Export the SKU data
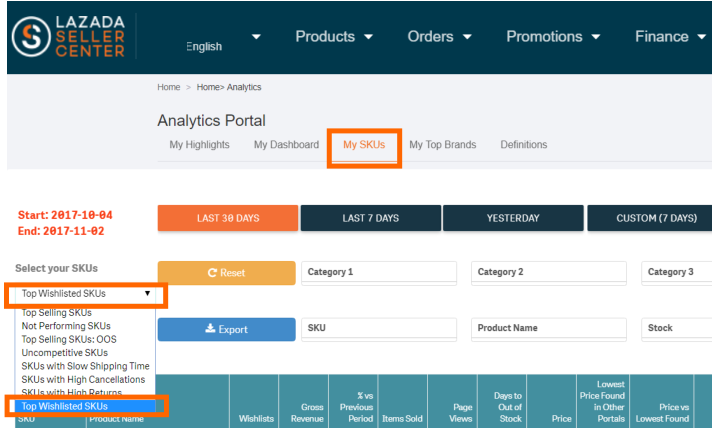Image resolution: width=712 pixels, height=430 pixels. click(x=226, y=329)
